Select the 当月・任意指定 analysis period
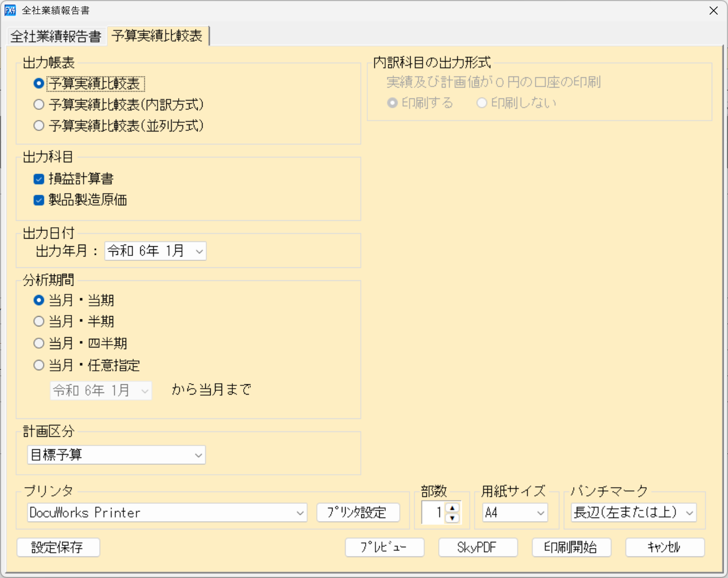The height and width of the screenshot is (578, 728). tap(38, 365)
